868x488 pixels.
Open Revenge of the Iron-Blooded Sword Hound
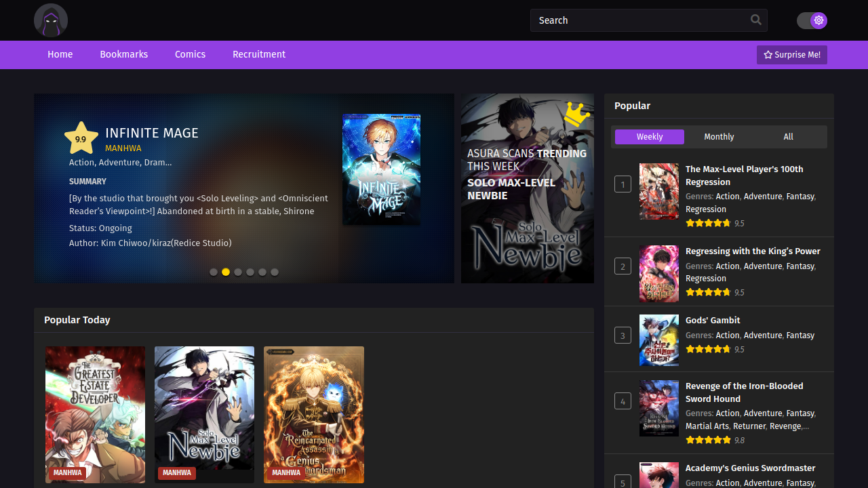tap(744, 392)
